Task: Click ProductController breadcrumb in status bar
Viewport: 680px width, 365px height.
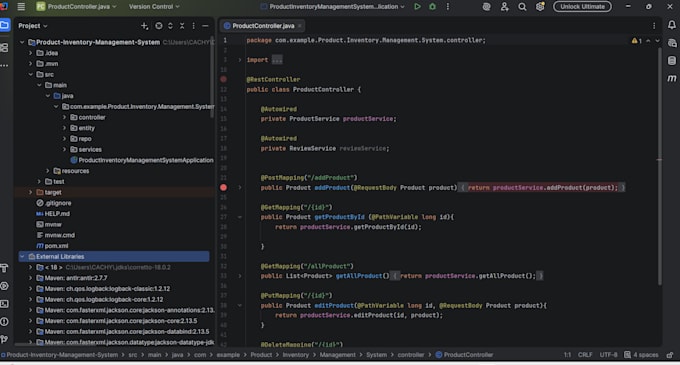Action: [464, 355]
